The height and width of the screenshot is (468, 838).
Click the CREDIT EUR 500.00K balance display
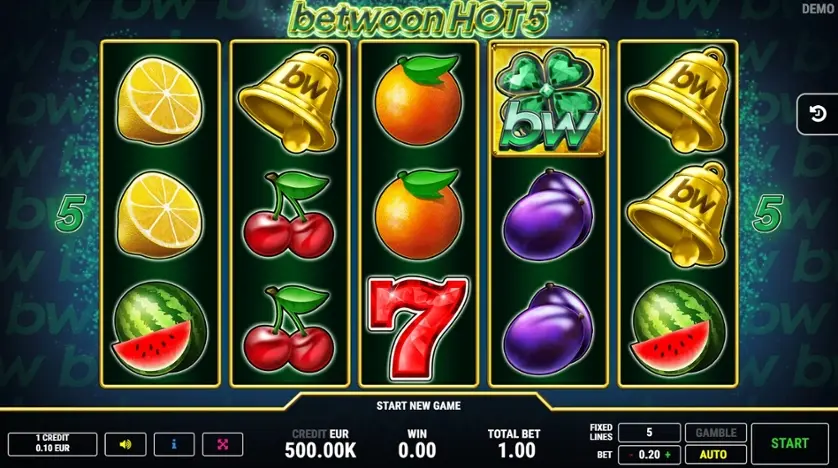tap(320, 444)
